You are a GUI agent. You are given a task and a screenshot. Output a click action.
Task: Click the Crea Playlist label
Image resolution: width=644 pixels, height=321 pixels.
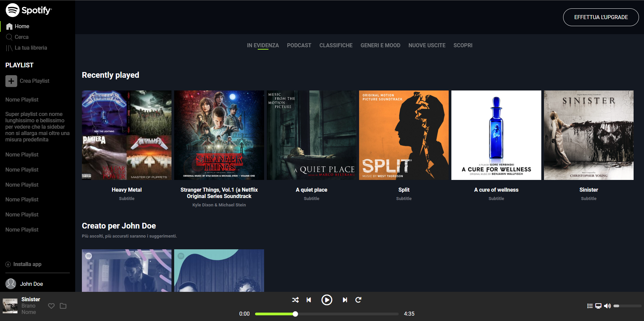point(35,81)
